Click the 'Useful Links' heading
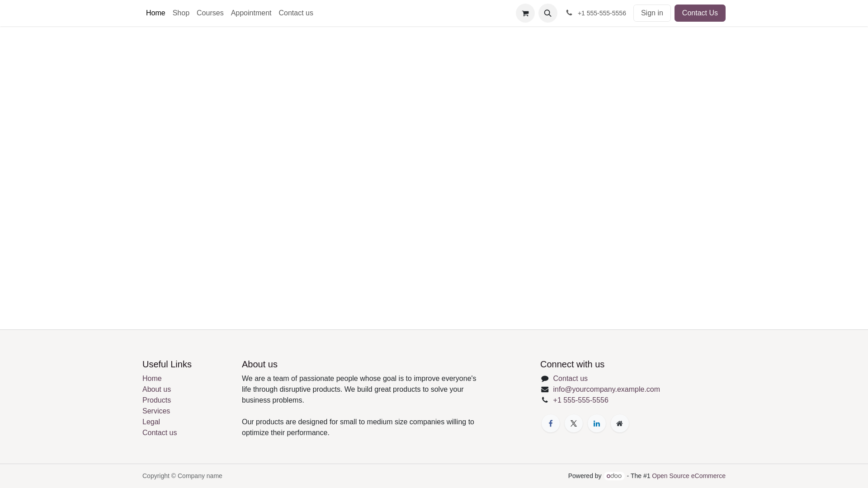The height and width of the screenshot is (488, 868). click(167, 364)
